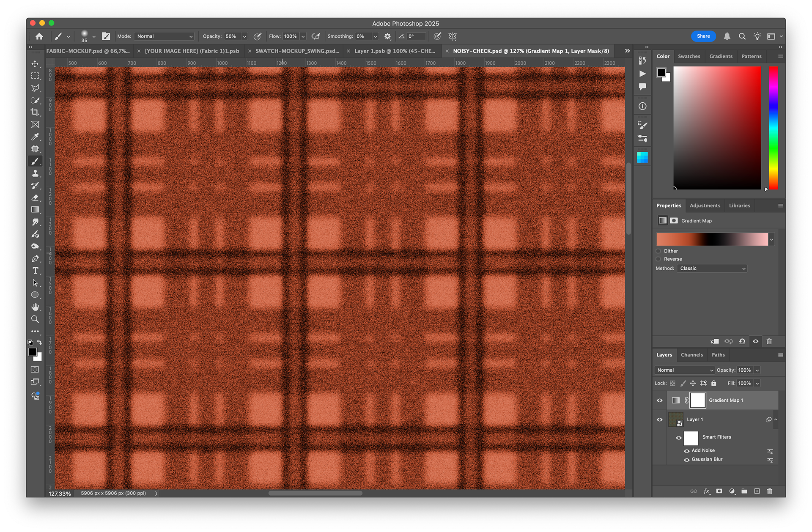Delete layer using trash icon

[x=770, y=491]
